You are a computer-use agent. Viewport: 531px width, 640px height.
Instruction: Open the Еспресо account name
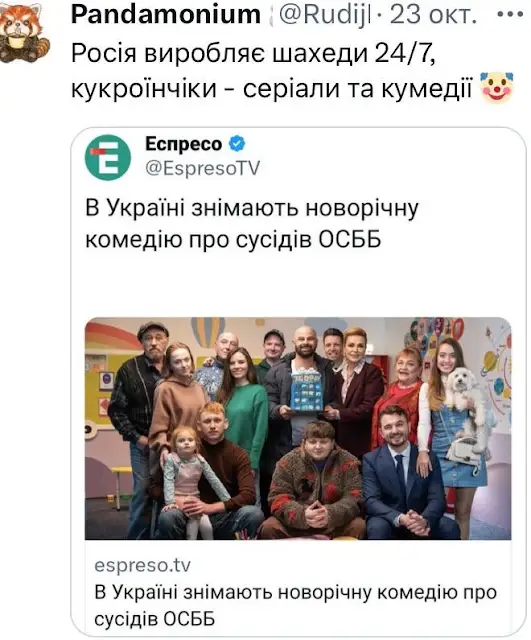tap(183, 144)
